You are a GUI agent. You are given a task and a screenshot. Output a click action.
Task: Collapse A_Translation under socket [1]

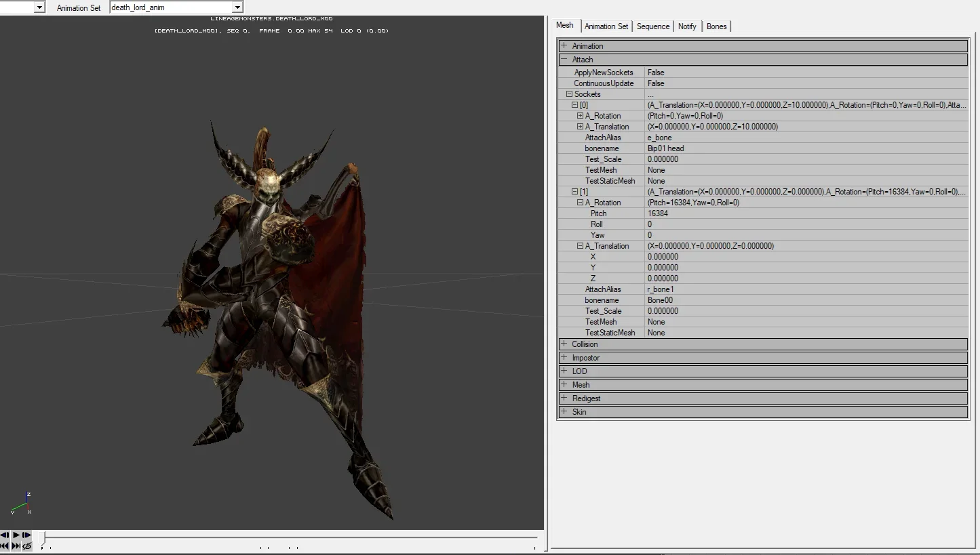(x=580, y=246)
